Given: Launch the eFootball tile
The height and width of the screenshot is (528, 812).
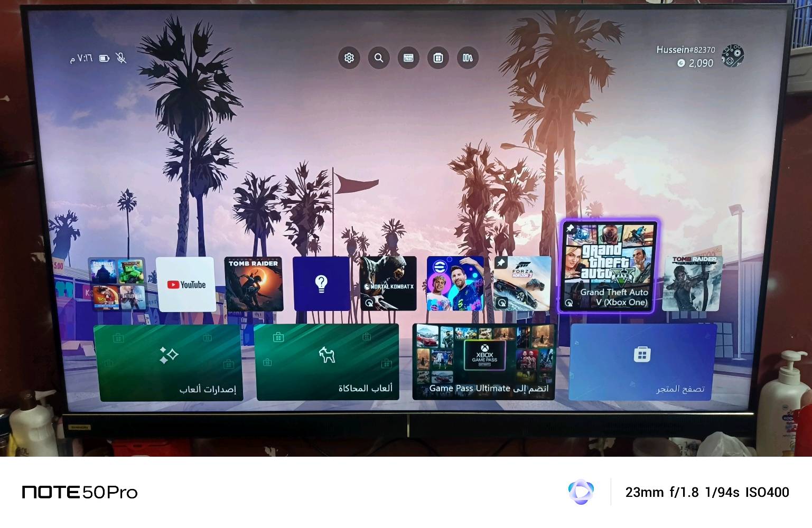Looking at the screenshot, I should [455, 284].
